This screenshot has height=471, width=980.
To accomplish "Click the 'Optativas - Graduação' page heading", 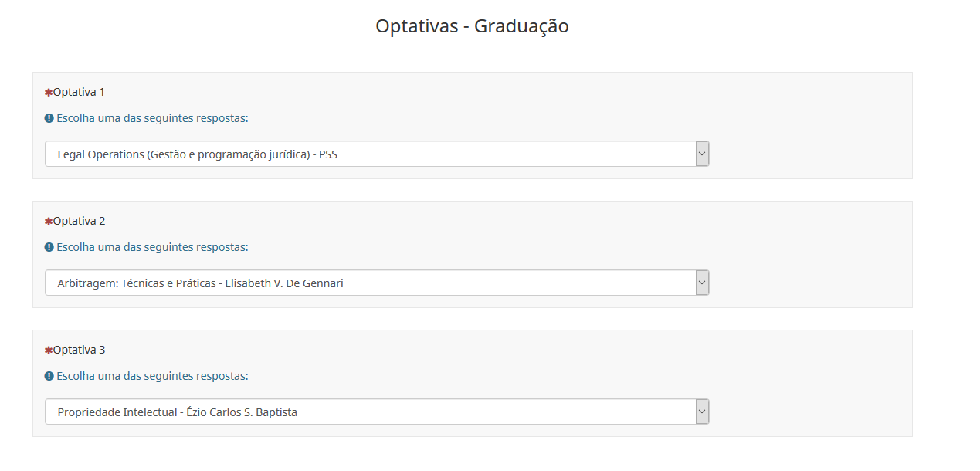I will 472,26.
